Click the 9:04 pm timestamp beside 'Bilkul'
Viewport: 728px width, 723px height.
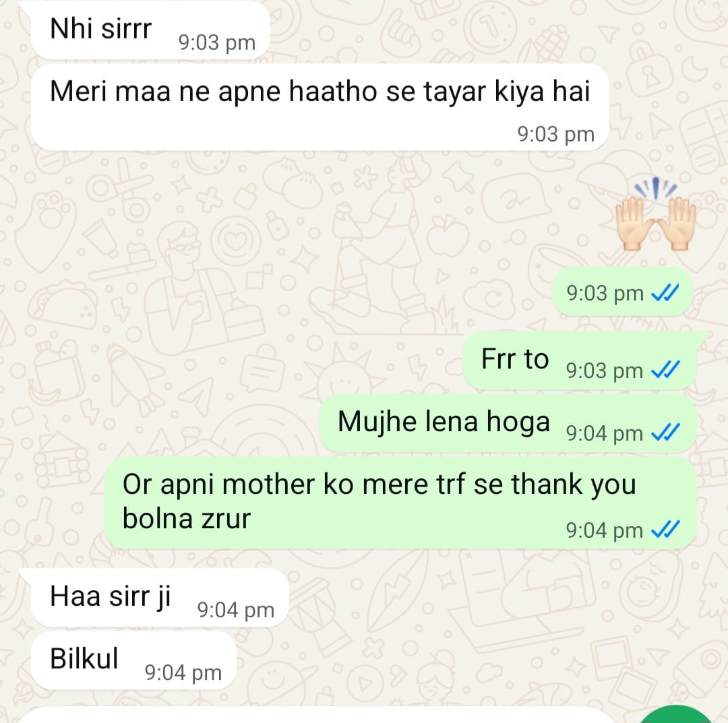click(183, 672)
